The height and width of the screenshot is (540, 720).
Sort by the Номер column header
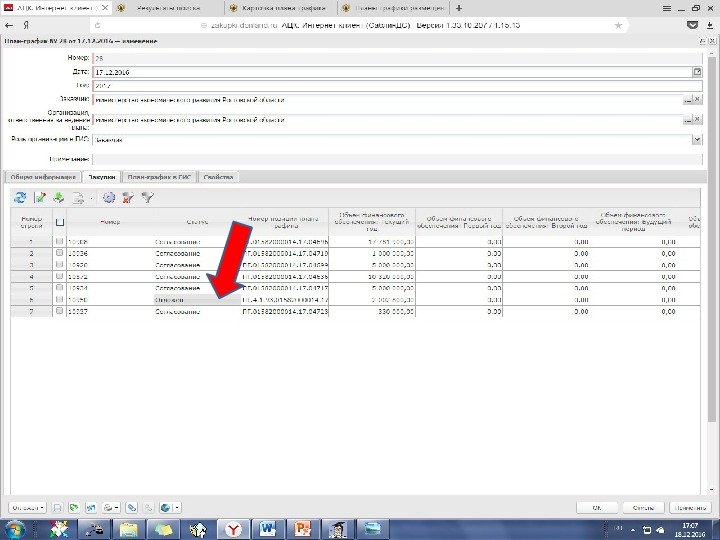click(110, 222)
